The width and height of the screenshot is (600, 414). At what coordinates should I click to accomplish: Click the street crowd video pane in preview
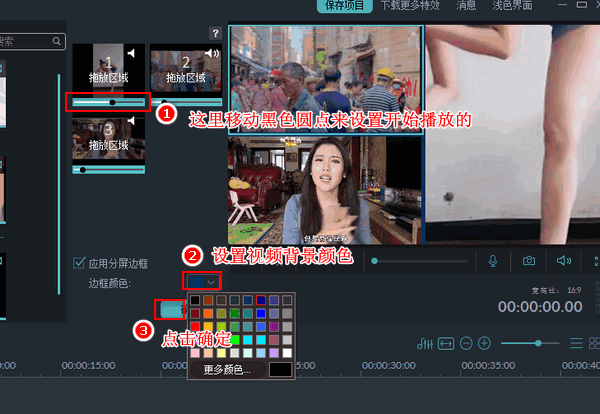point(326,80)
